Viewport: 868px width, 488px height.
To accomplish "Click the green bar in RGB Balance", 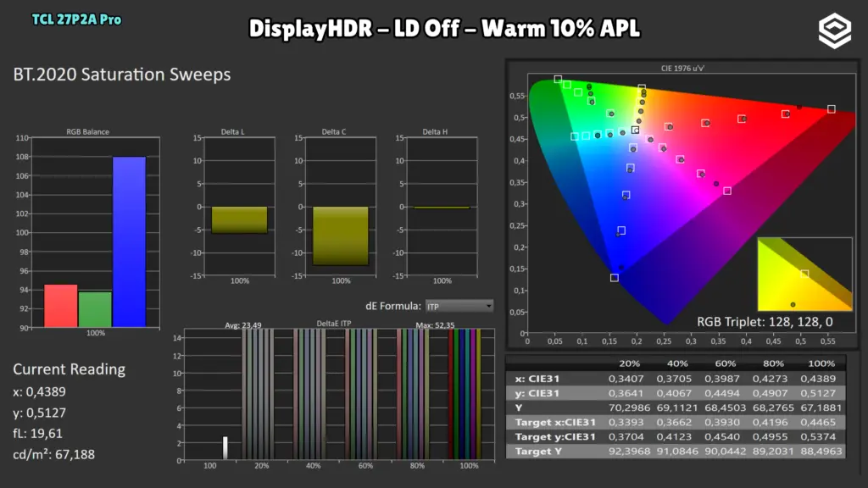I will pyautogui.click(x=95, y=309).
